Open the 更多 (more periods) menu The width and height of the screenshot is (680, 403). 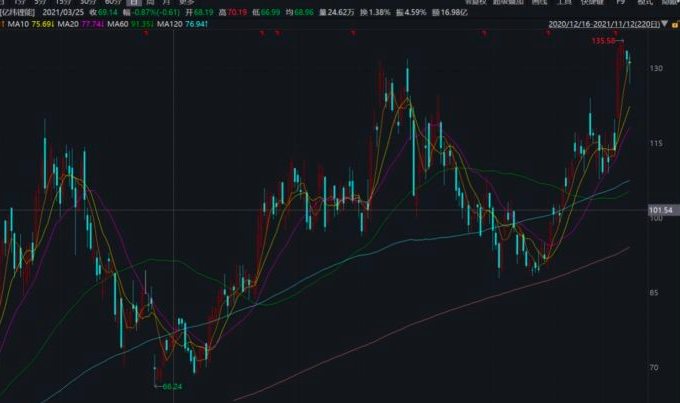(x=187, y=2)
